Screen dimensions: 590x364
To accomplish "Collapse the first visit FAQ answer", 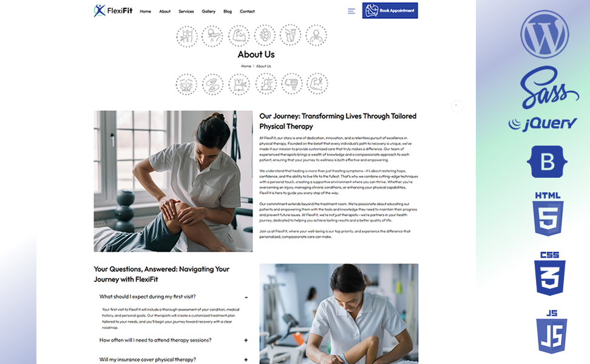I will (246, 297).
